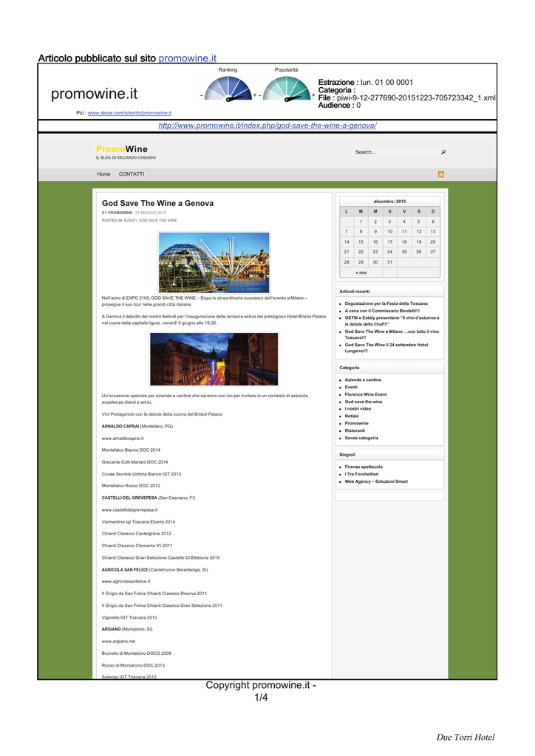
Task: Open Degustazione per la Festa della Toscana
Action: click(x=386, y=303)
